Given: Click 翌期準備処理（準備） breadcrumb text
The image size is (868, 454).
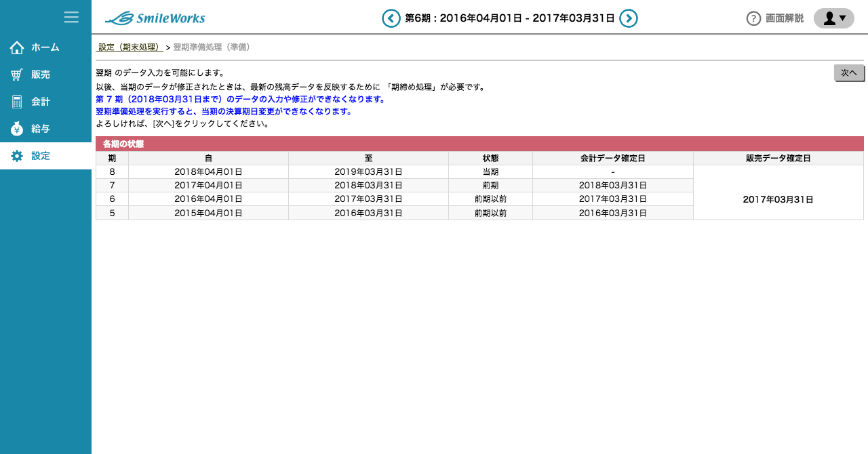Looking at the screenshot, I should pyautogui.click(x=212, y=47).
